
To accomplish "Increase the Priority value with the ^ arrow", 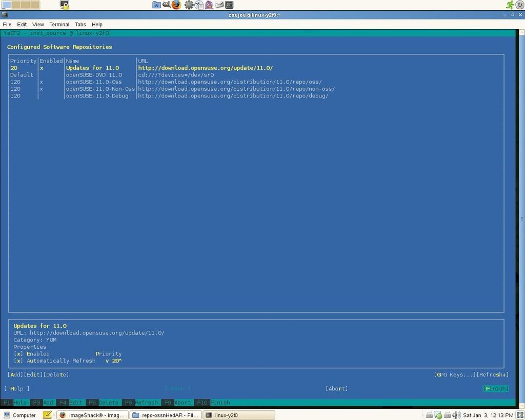I will [x=120, y=361].
